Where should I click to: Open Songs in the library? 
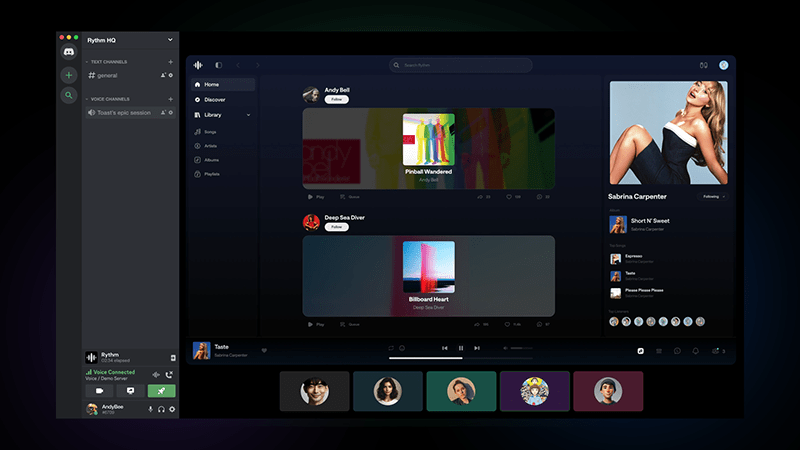[x=206, y=132]
